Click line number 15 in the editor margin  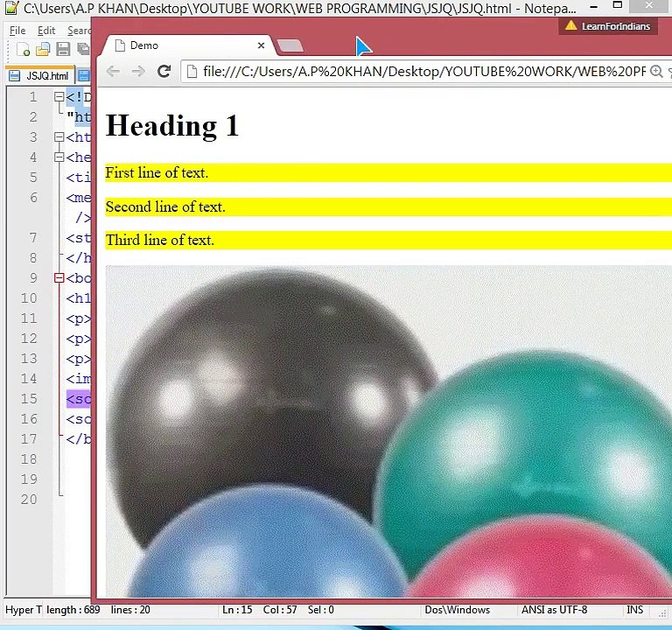pos(29,399)
